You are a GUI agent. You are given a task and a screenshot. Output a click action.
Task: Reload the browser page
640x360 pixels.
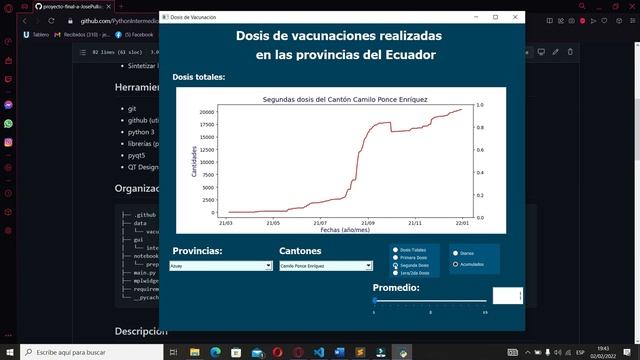51,21
